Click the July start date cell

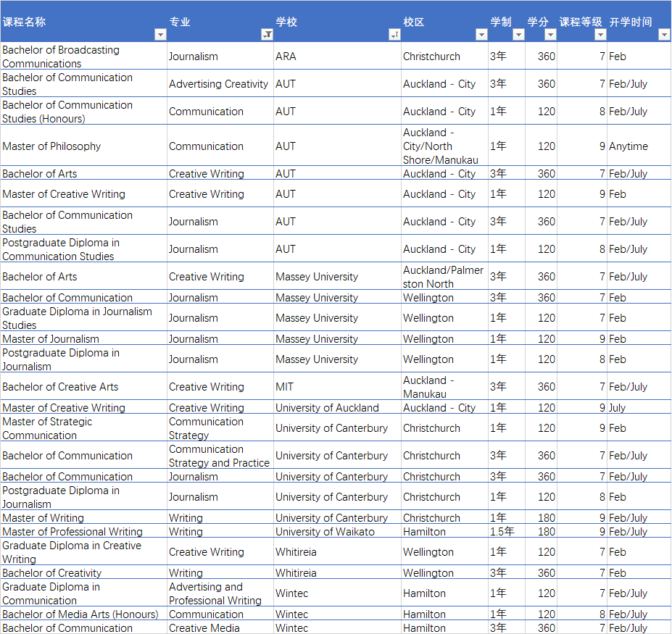(639, 407)
